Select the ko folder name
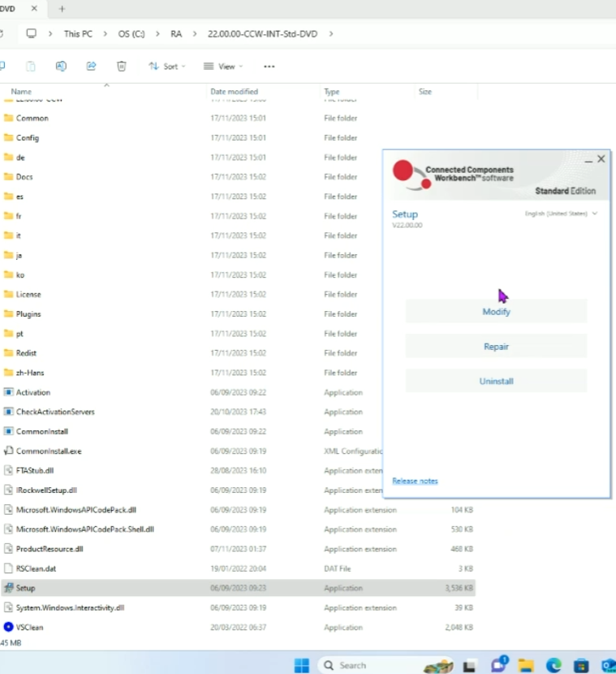Screen dimensions: 616x674 20,274
